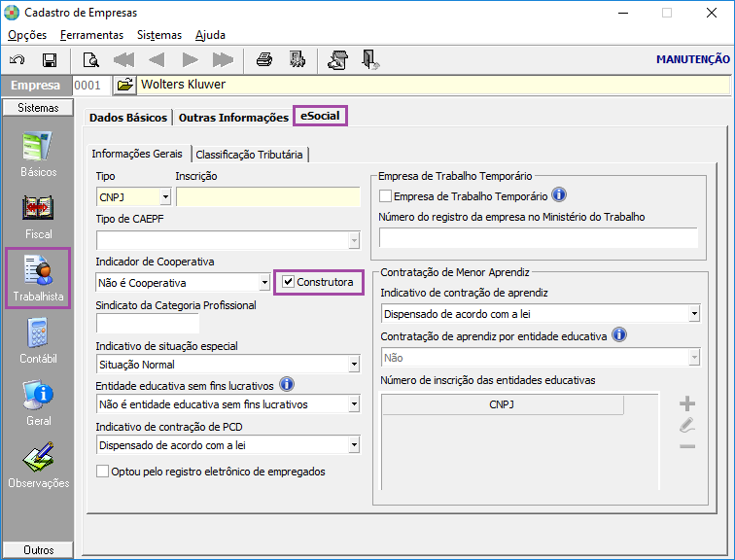This screenshot has height=560, width=735.
Task: Click the undo arrow toolbar icon
Action: [17, 60]
